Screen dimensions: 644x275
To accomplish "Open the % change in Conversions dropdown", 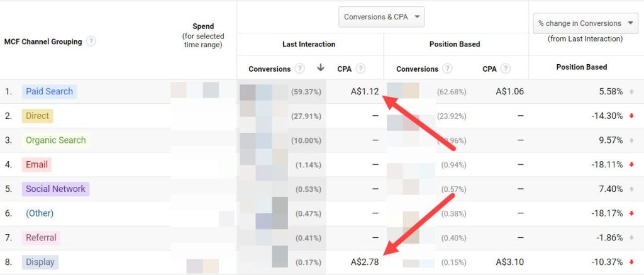I will [585, 23].
